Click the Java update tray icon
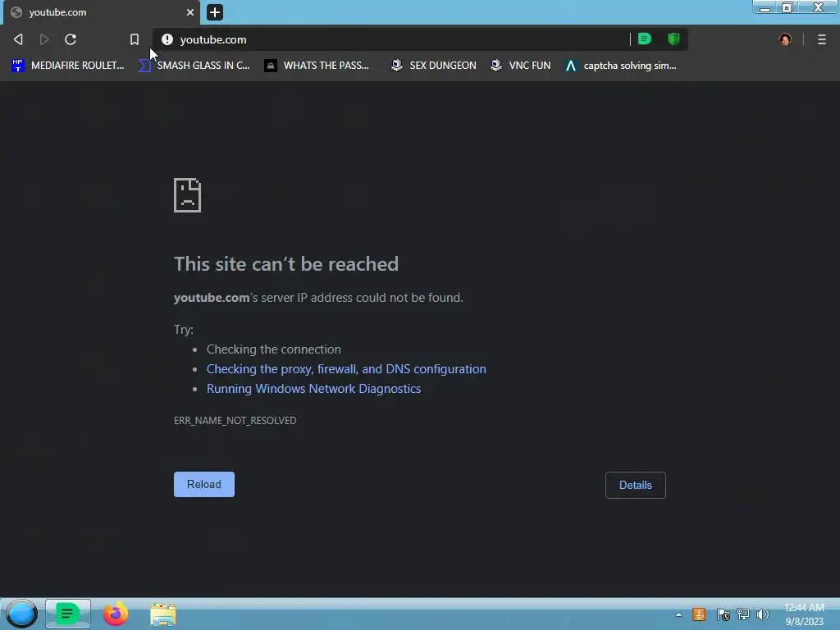Image resolution: width=840 pixels, height=630 pixels. [x=699, y=614]
